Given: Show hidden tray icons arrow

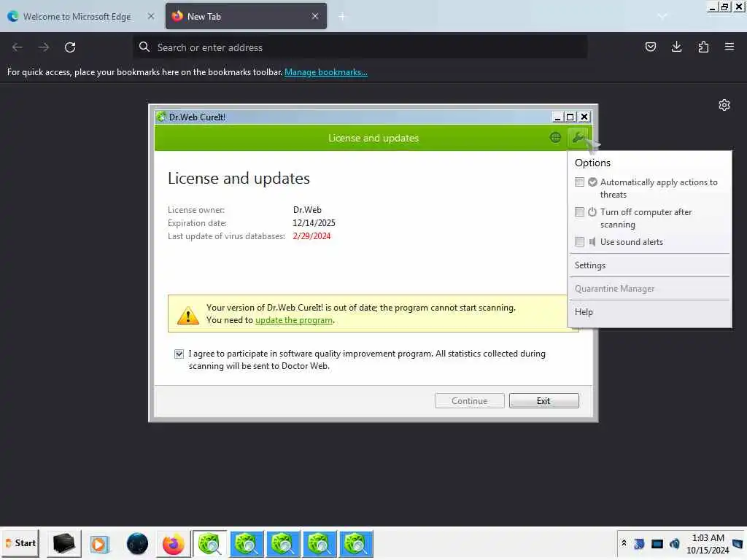Looking at the screenshot, I should click(x=624, y=543).
